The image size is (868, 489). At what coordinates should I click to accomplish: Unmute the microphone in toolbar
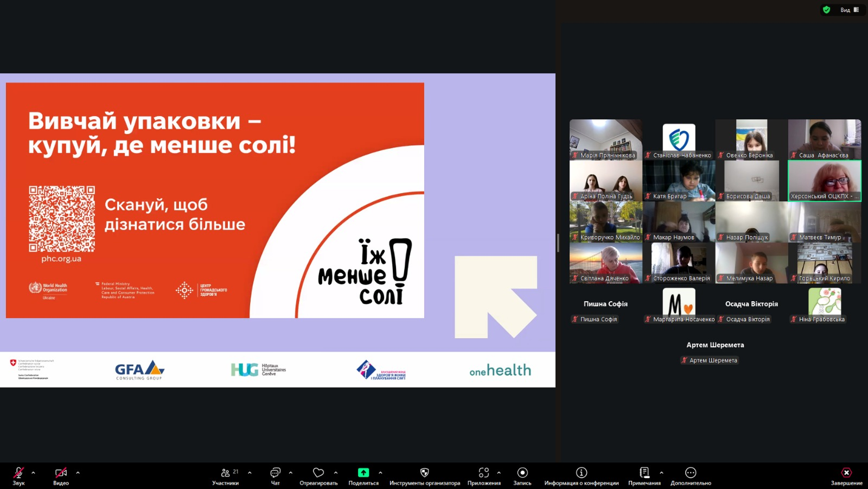pyautogui.click(x=18, y=473)
